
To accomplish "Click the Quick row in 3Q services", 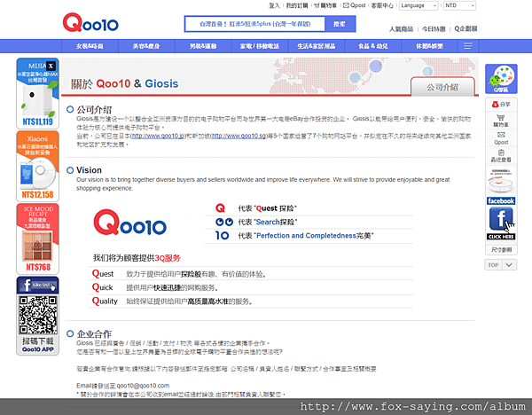I will pyautogui.click(x=250, y=287).
